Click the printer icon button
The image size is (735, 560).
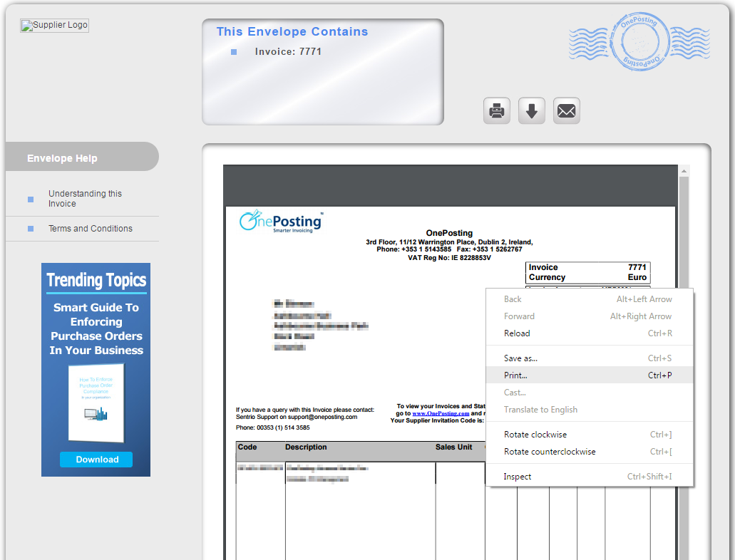(x=496, y=111)
